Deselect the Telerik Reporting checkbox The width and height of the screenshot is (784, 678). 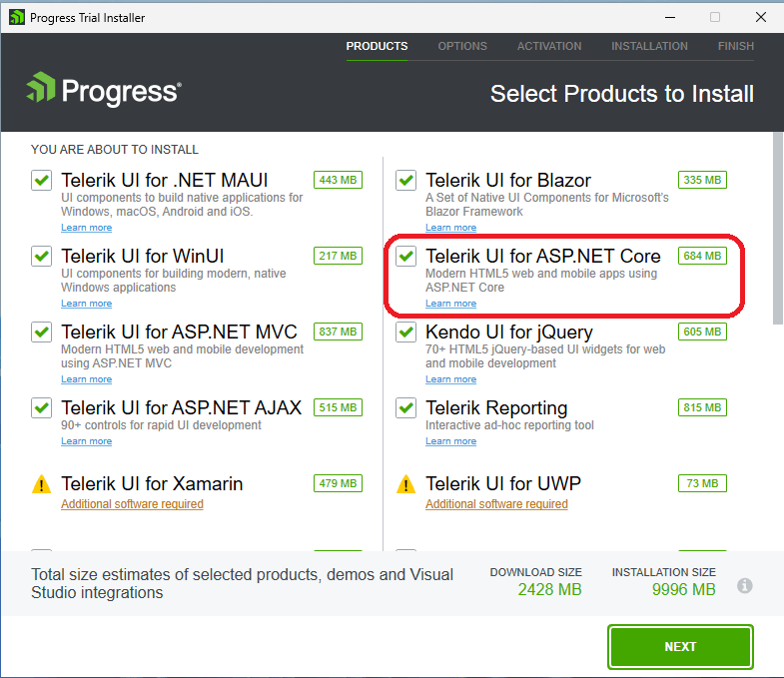[x=406, y=408]
